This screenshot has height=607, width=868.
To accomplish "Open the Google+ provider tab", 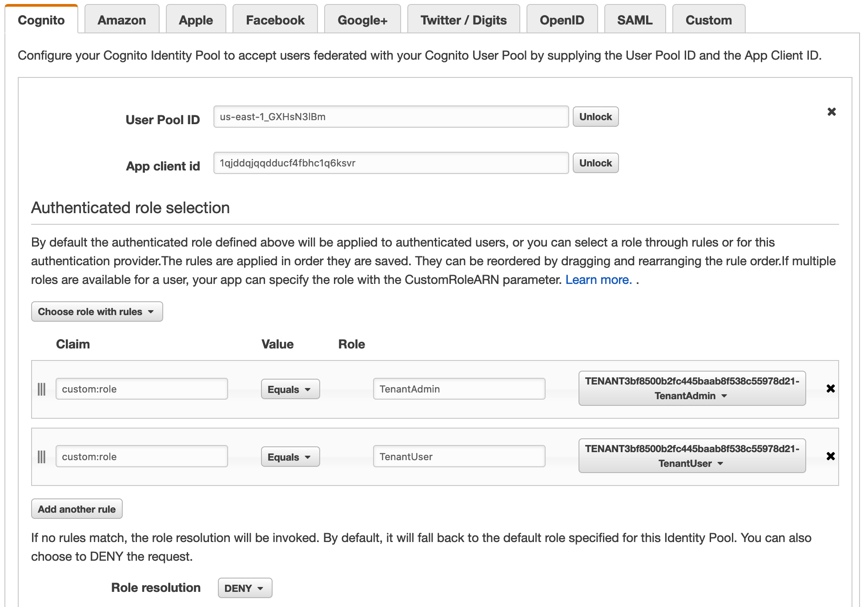I will (x=362, y=20).
